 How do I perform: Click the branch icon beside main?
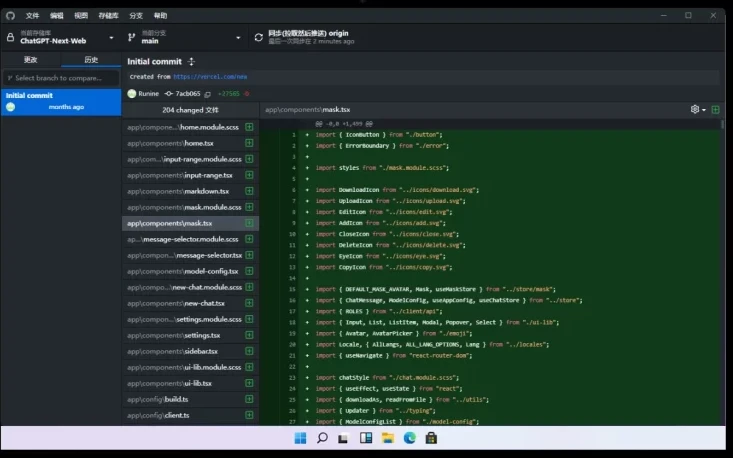(131, 37)
